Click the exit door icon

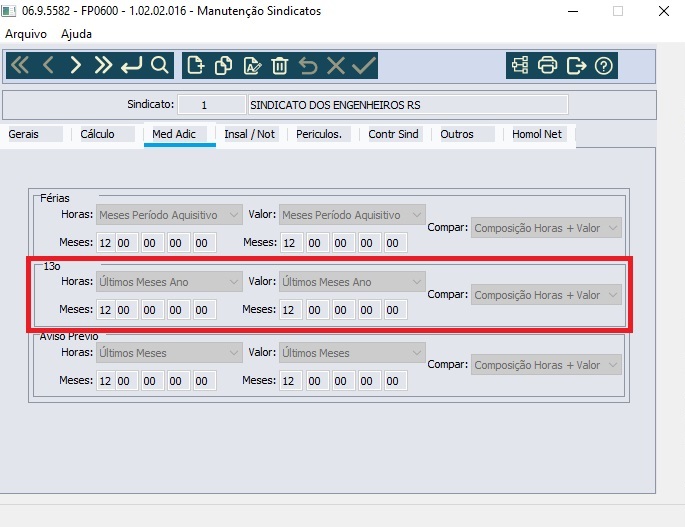click(576, 66)
